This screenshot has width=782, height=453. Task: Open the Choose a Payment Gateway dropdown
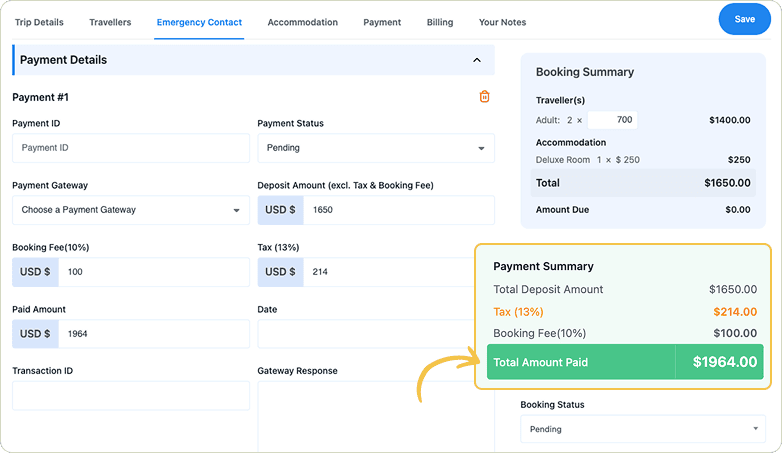[x=131, y=210]
